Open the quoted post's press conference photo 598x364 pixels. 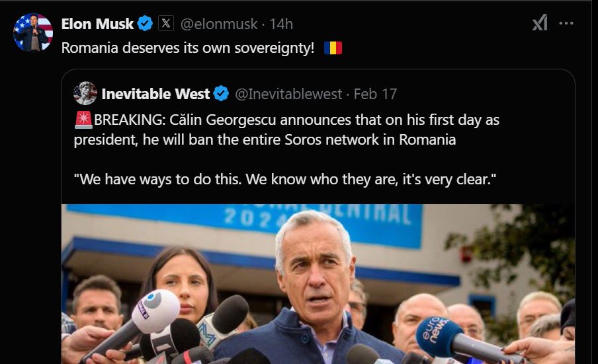click(x=318, y=284)
